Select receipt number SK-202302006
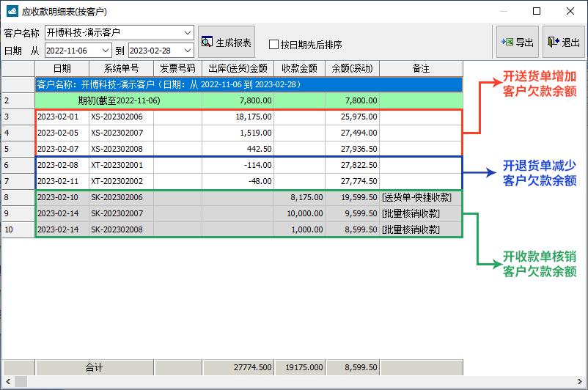The height and width of the screenshot is (390, 588). pyautogui.click(x=121, y=197)
